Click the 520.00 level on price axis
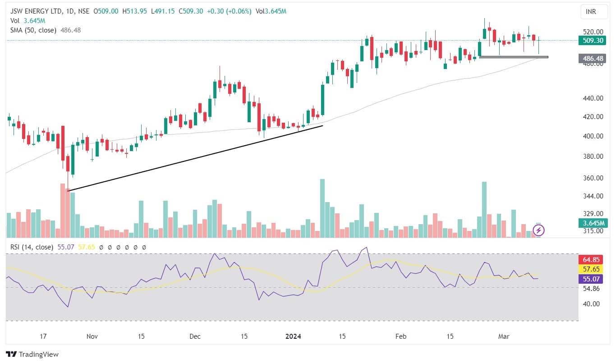 [x=593, y=32]
